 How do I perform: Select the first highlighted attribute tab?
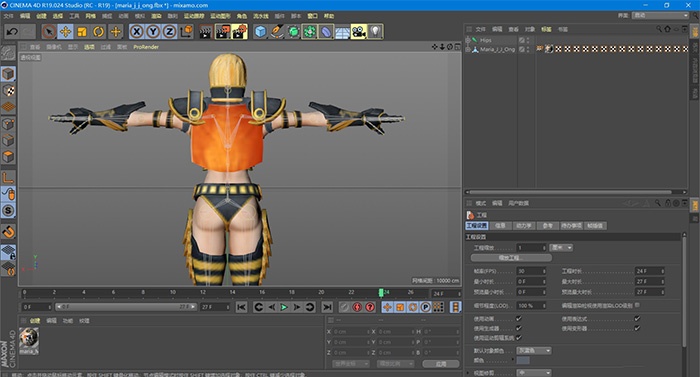pyautogui.click(x=477, y=226)
